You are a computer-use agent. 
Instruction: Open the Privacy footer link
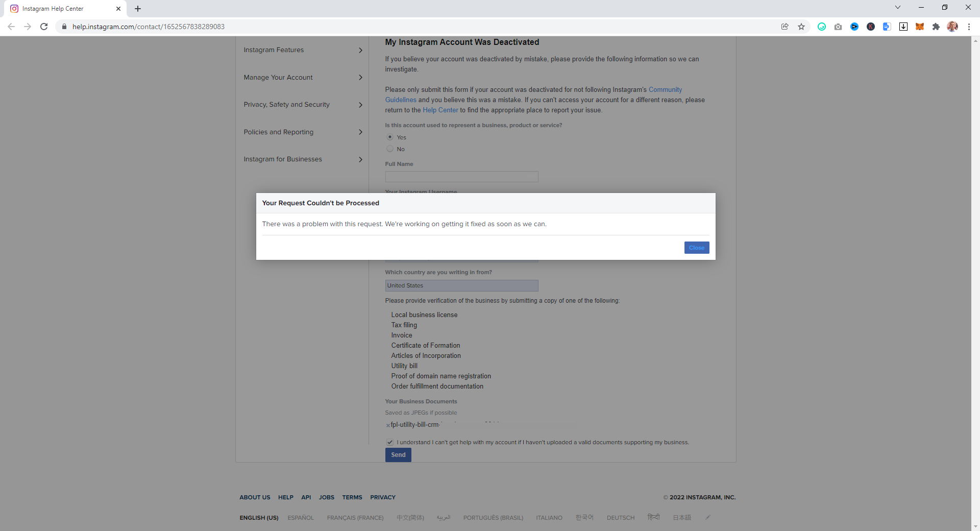point(383,497)
